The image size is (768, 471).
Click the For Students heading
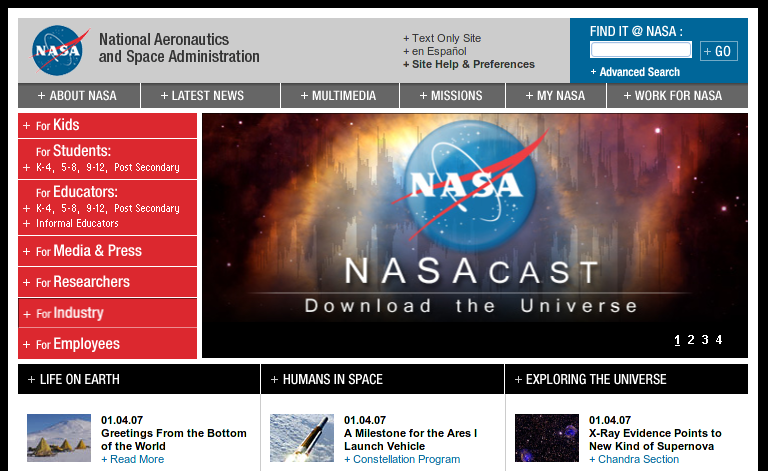click(73, 151)
